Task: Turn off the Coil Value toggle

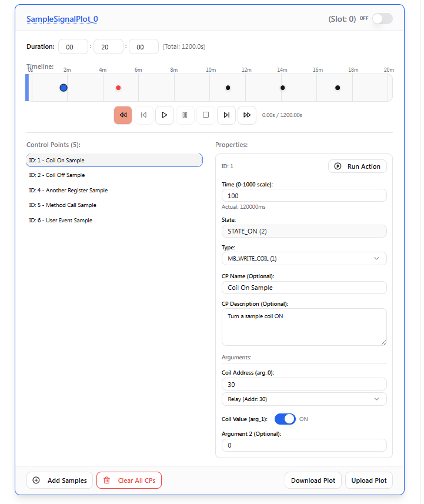Action: pos(285,419)
